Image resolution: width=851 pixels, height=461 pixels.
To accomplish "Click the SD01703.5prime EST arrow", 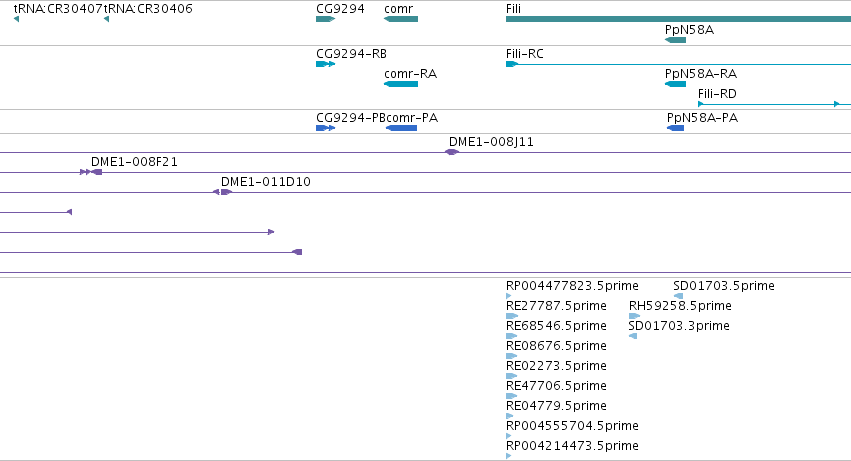I will point(678,296).
